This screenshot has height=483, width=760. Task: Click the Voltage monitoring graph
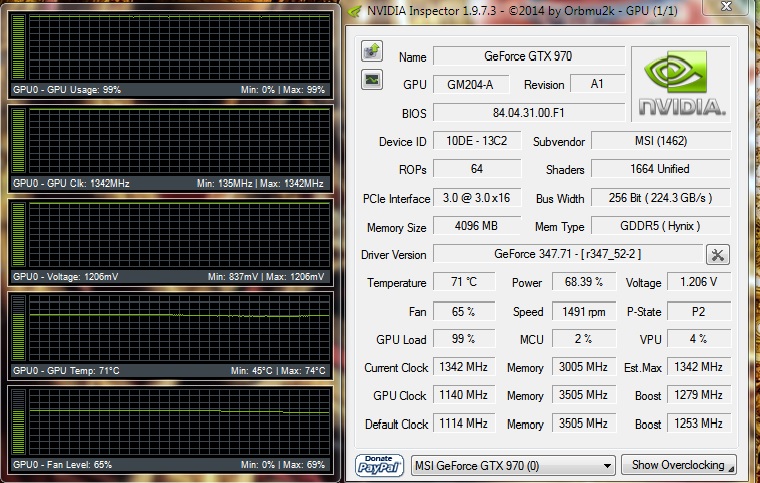point(179,235)
